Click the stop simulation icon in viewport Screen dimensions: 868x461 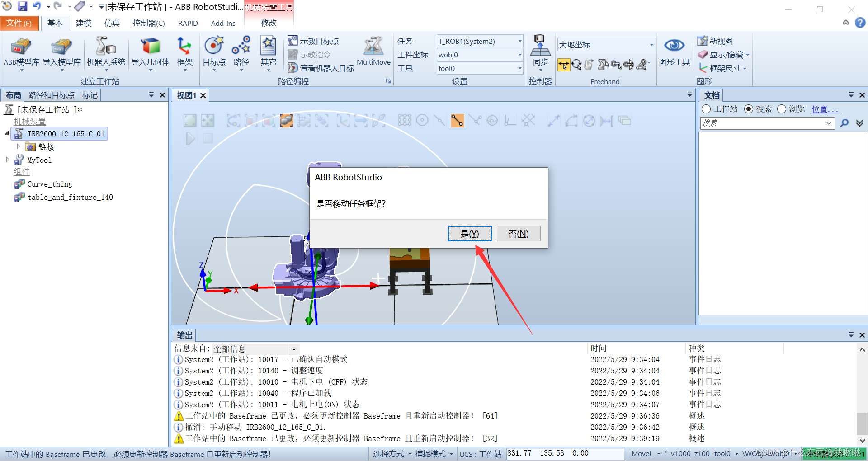208,138
